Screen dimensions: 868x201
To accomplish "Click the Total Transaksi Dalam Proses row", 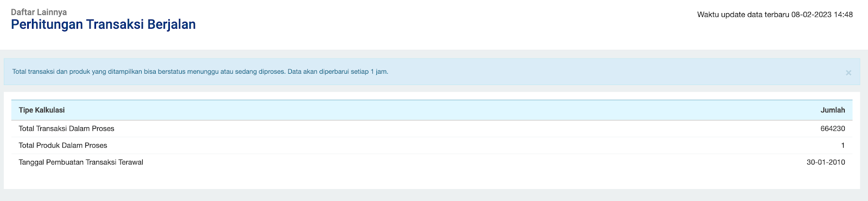I will pyautogui.click(x=432, y=129).
